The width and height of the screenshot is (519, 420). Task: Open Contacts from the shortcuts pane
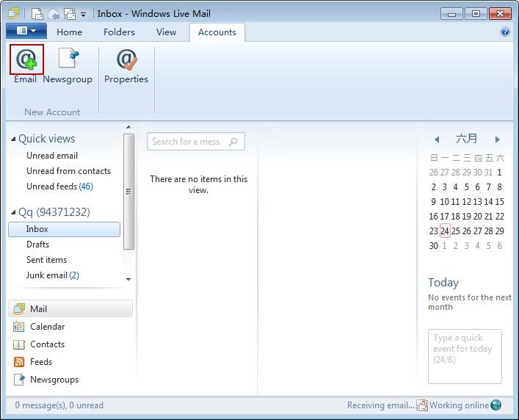coord(39,344)
